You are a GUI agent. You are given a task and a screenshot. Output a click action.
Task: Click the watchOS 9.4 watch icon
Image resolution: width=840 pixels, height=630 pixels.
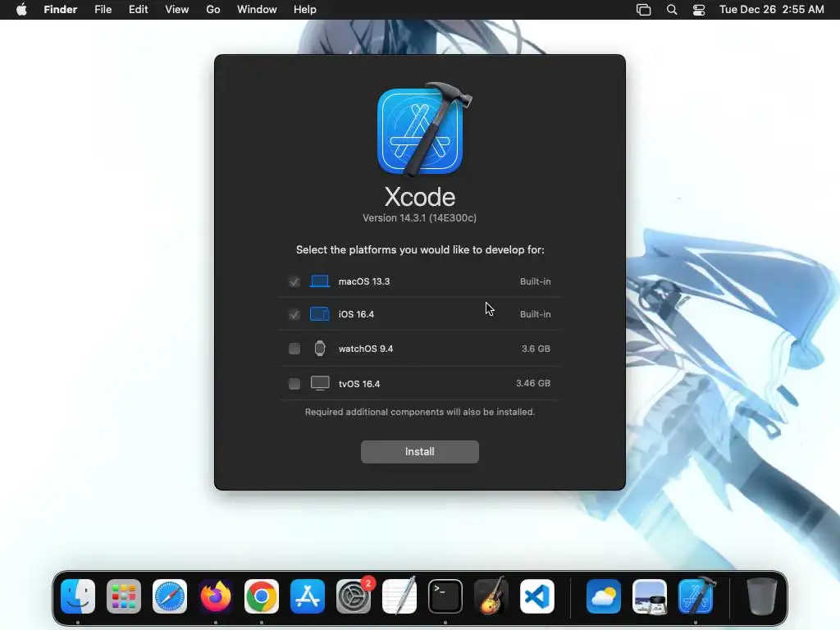click(320, 348)
